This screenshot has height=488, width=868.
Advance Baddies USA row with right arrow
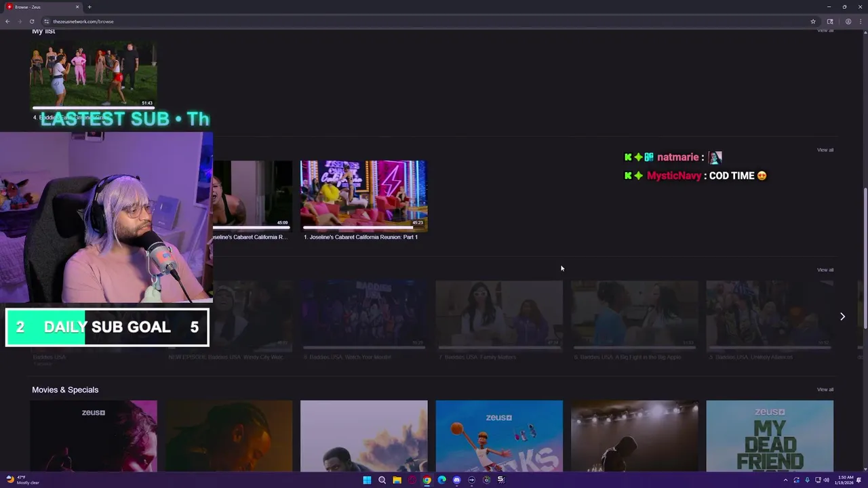(842, 317)
